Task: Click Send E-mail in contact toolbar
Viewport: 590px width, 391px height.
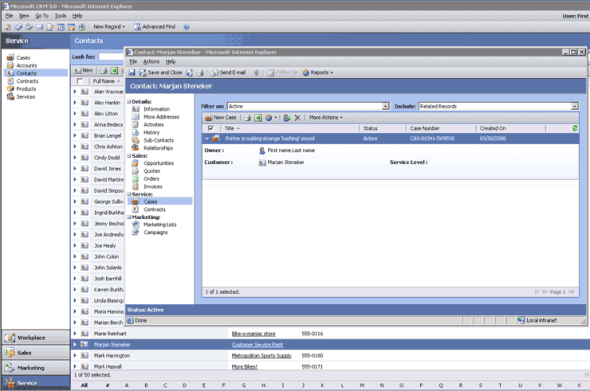Action: pos(229,73)
